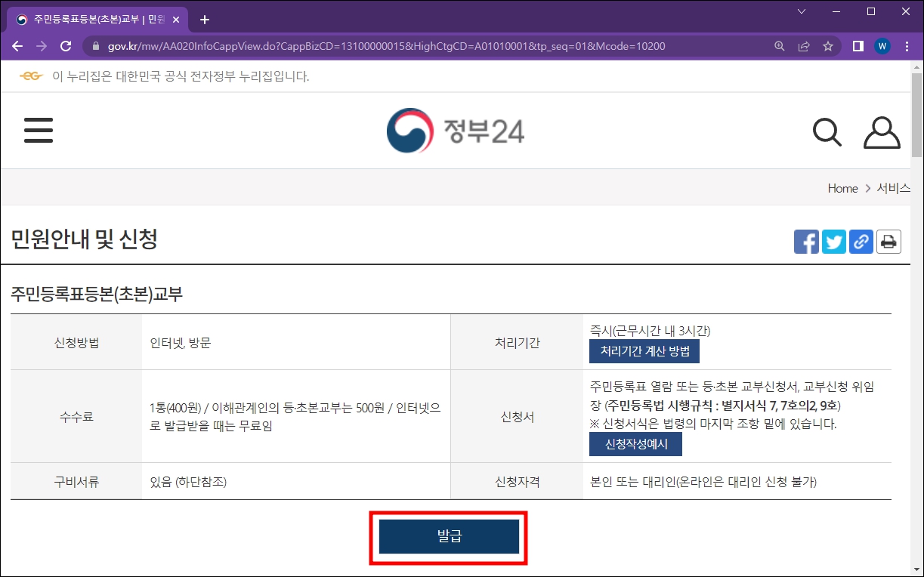
Task: Click the highlighted 발급 button
Action: pos(449,537)
